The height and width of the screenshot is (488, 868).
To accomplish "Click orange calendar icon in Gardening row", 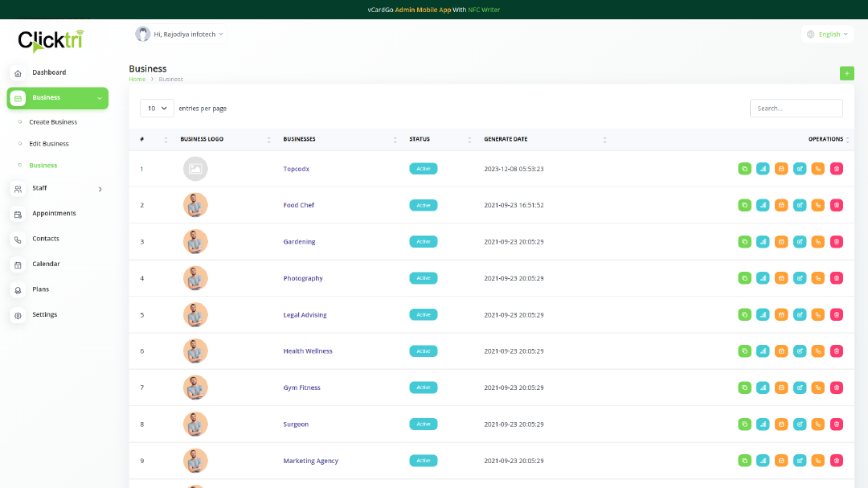I will [781, 242].
